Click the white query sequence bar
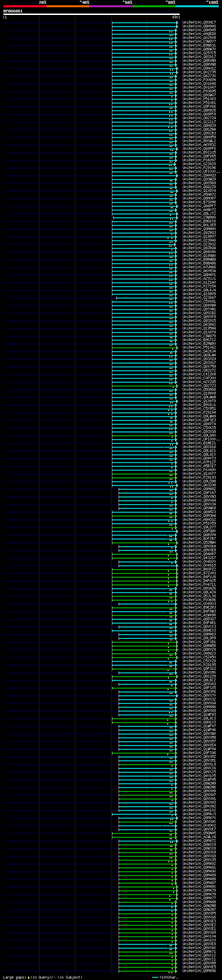The width and height of the screenshot is (222, 980). click(x=92, y=14)
